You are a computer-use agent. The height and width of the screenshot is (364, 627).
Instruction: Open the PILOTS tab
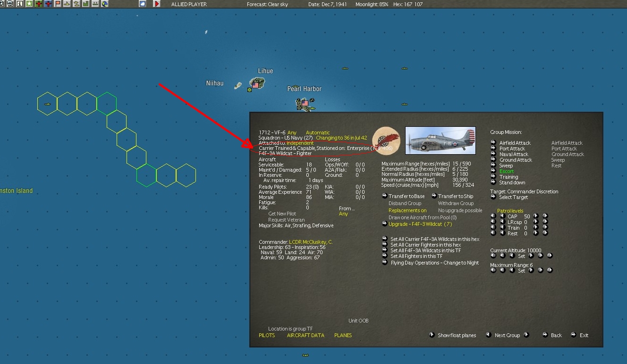(x=267, y=335)
